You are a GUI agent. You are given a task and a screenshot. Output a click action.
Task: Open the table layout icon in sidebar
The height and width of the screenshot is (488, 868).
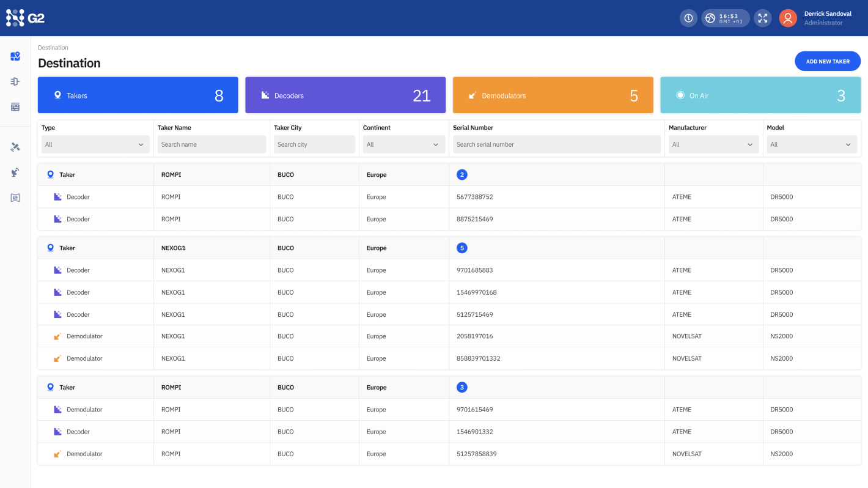[x=15, y=107]
